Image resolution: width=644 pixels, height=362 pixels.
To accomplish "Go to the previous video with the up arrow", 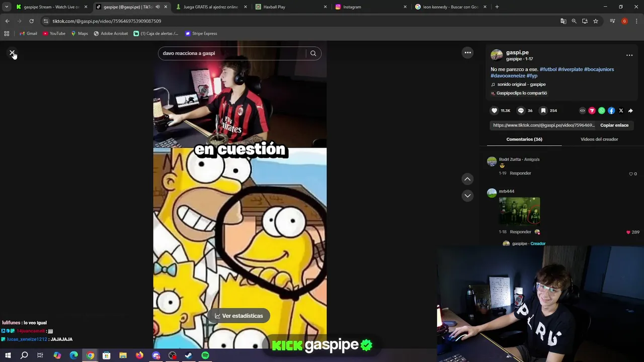I will click(x=467, y=179).
